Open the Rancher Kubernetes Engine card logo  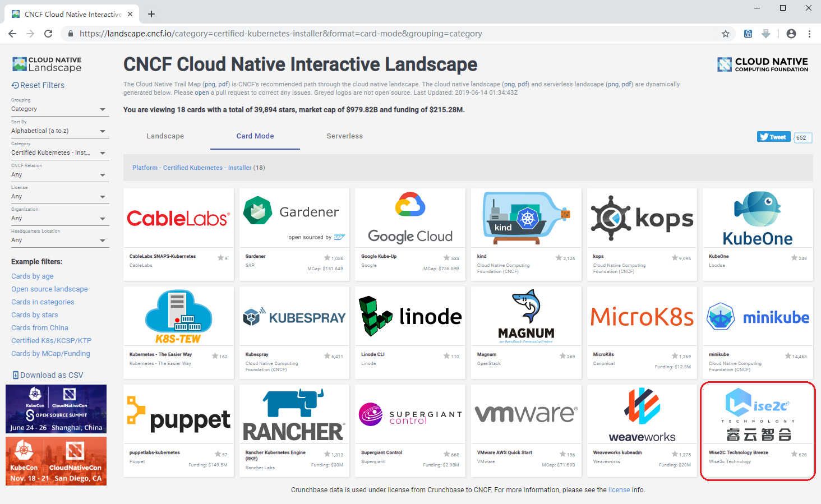point(294,414)
